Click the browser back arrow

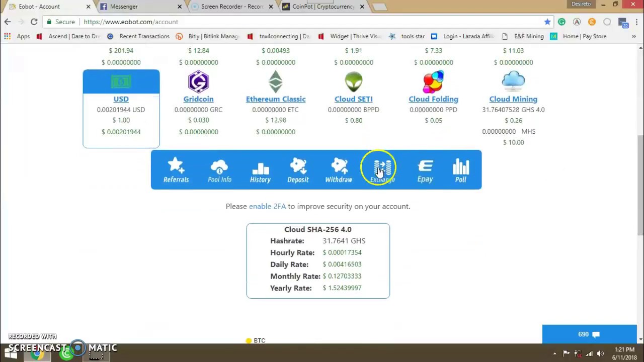[8, 22]
